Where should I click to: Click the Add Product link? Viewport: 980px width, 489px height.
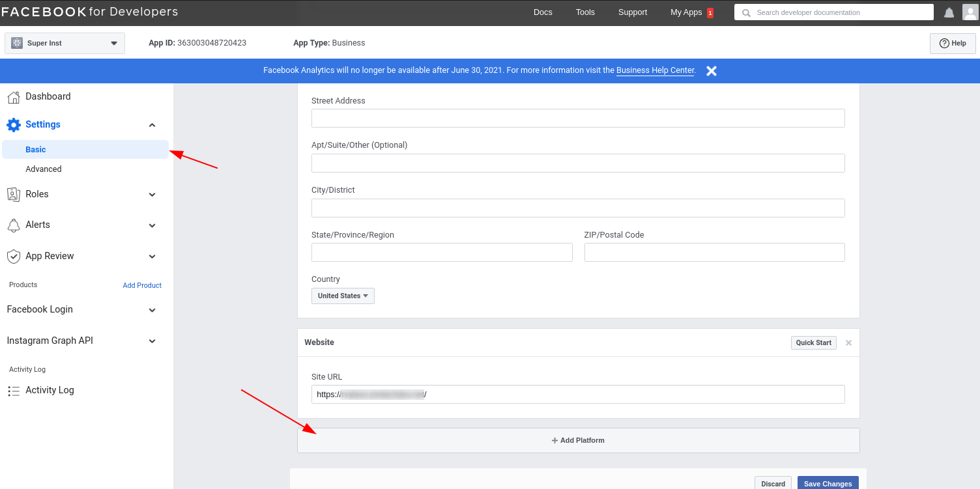coord(142,285)
